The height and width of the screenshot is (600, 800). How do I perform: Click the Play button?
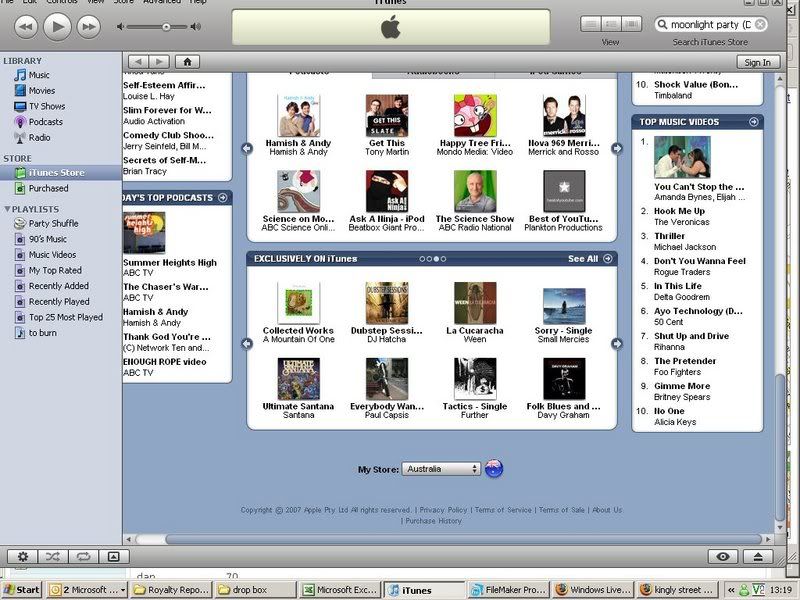(57, 27)
